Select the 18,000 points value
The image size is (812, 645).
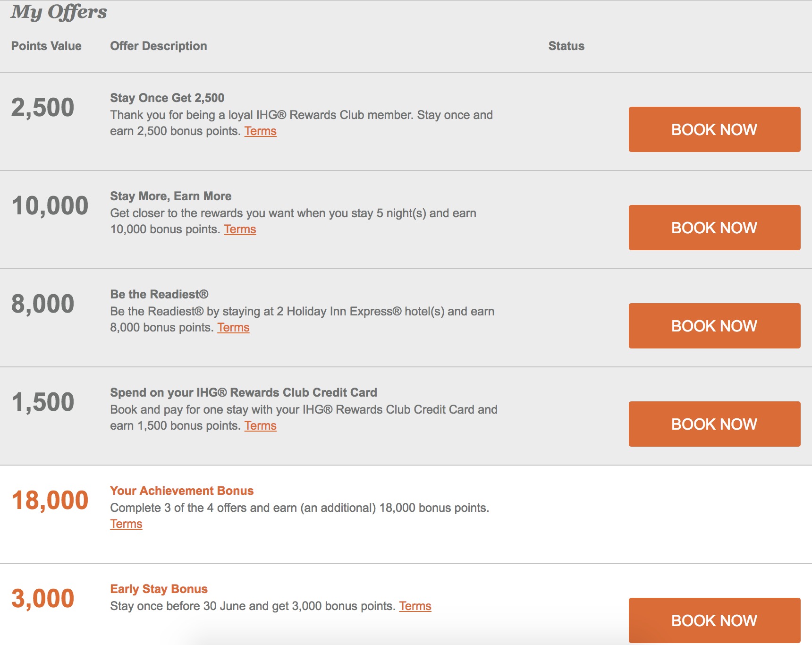50,501
